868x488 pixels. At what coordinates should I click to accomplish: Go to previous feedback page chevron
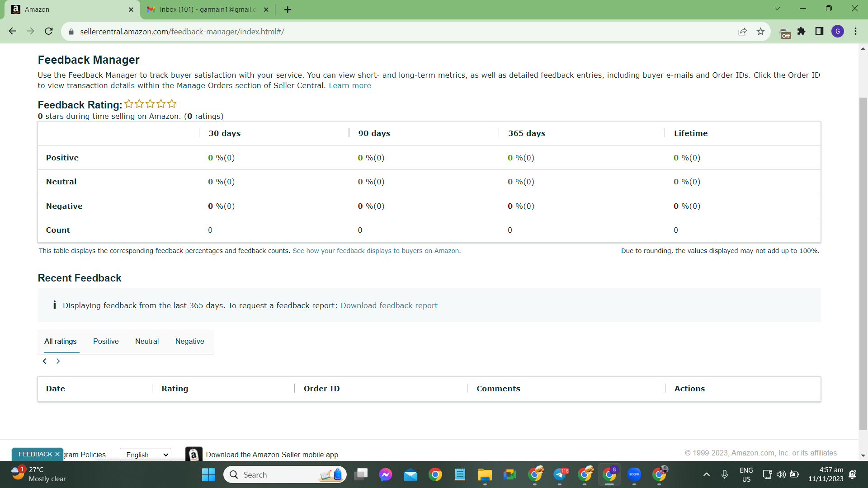(44, 361)
